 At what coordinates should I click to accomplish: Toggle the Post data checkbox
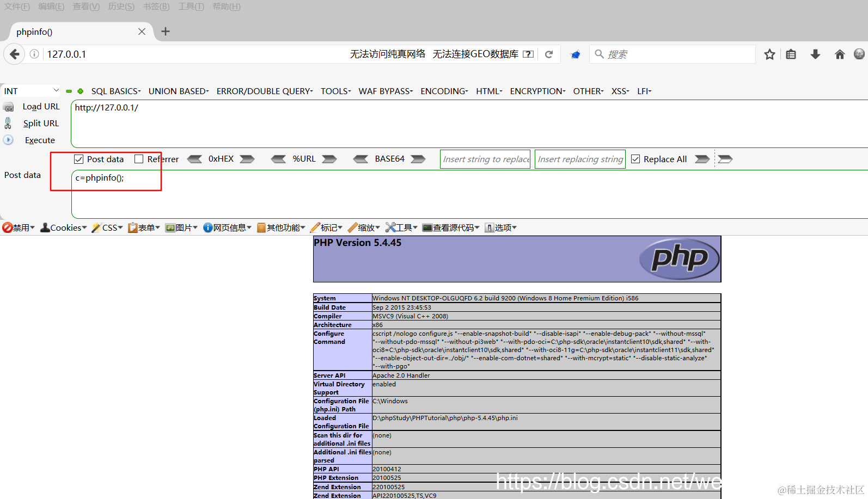[78, 159]
